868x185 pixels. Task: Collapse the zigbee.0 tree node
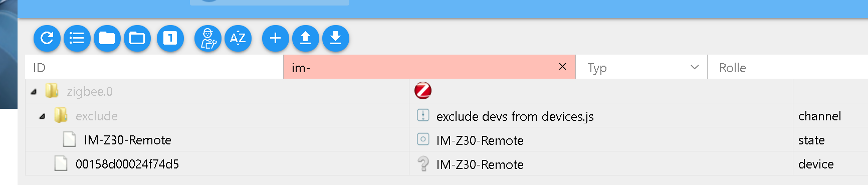coord(34,92)
